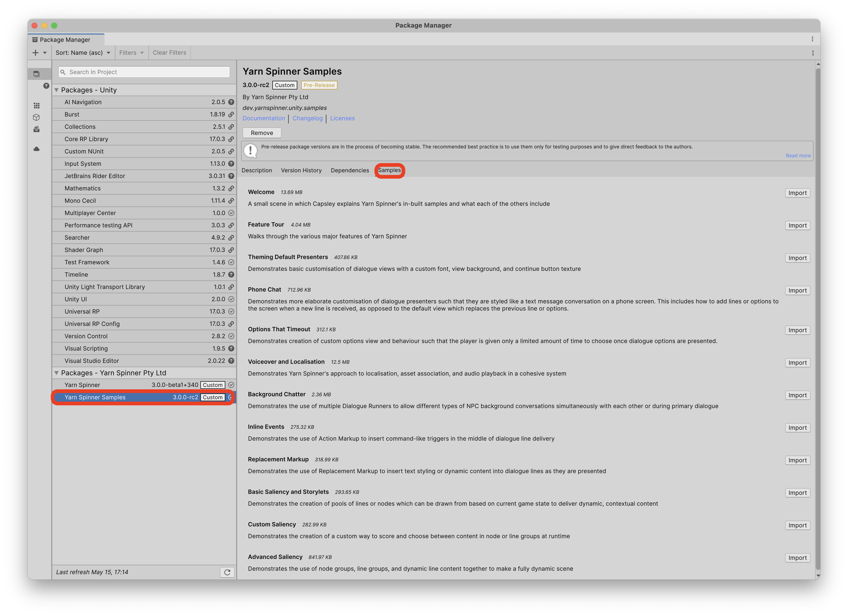848x616 pixels.
Task: Collapse the Packages - Unity group
Action: click(x=56, y=90)
